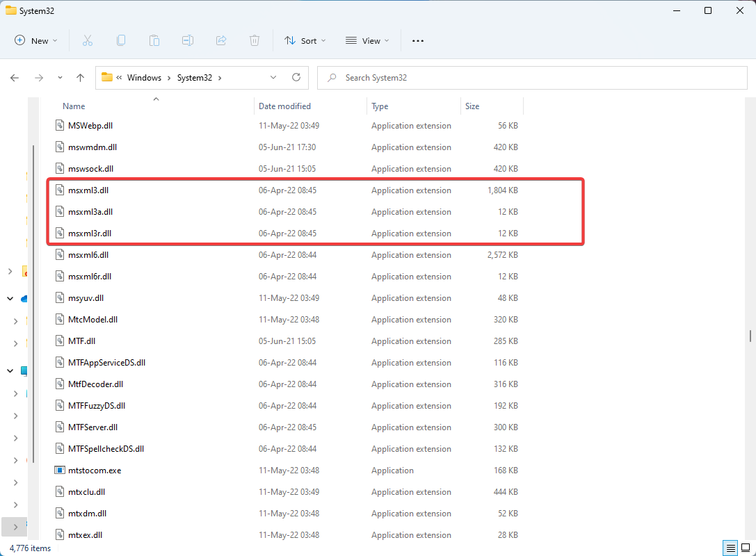Click the Rename icon in toolbar
Screen dimensions: 756x556
point(188,41)
